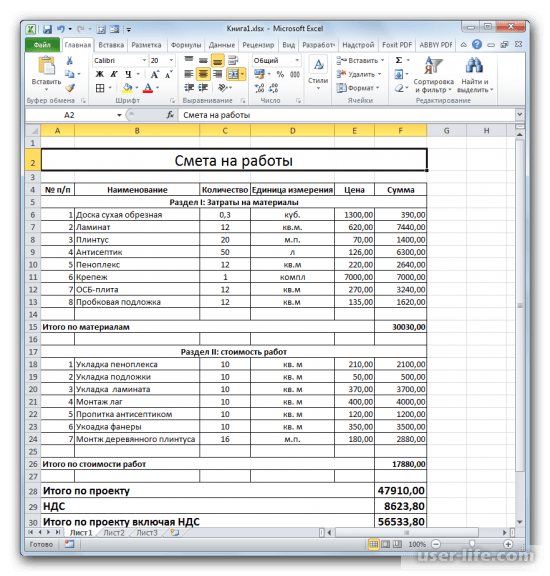Switch to the Формулы ribbon tab

click(186, 45)
